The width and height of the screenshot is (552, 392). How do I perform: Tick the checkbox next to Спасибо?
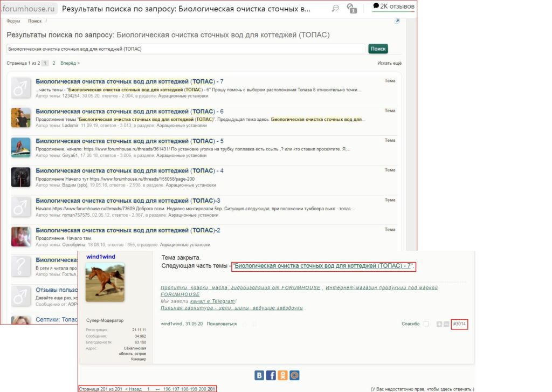426,324
